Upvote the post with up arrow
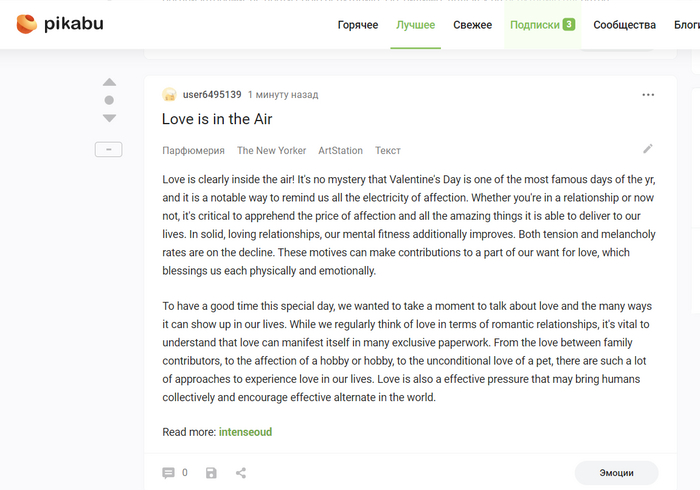 109,82
